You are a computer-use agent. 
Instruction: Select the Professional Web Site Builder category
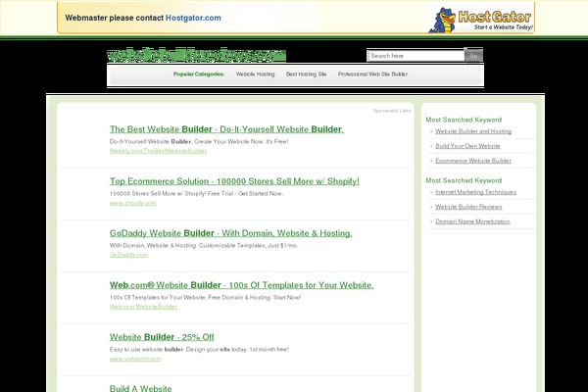372,74
